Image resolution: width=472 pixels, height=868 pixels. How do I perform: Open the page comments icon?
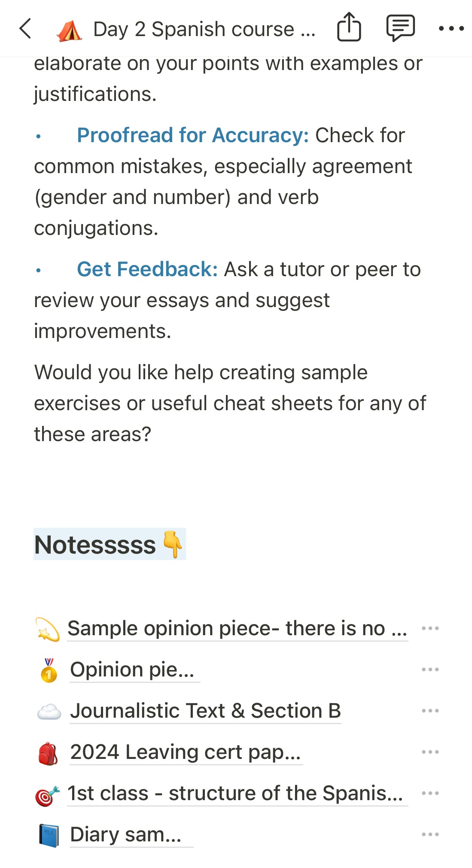pos(400,27)
